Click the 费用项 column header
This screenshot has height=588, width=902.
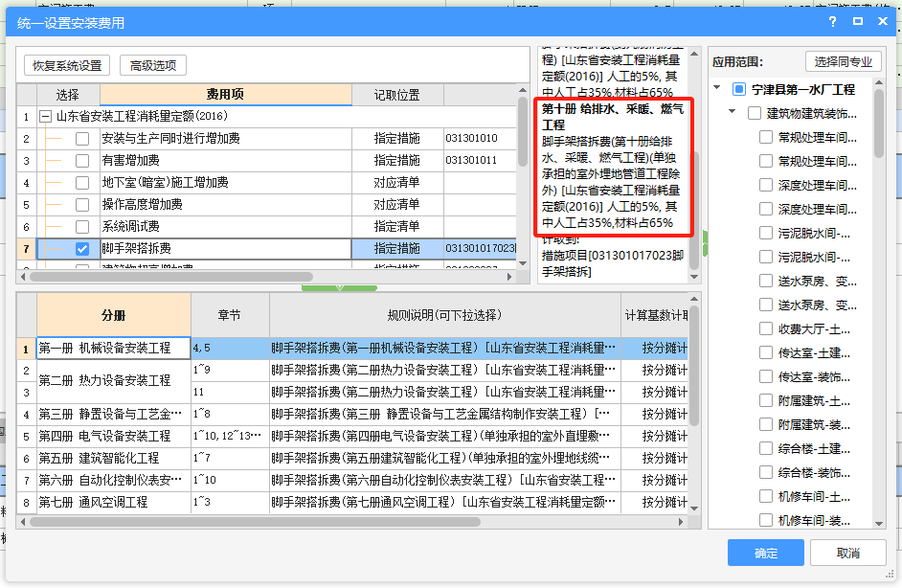pyautogui.click(x=225, y=95)
